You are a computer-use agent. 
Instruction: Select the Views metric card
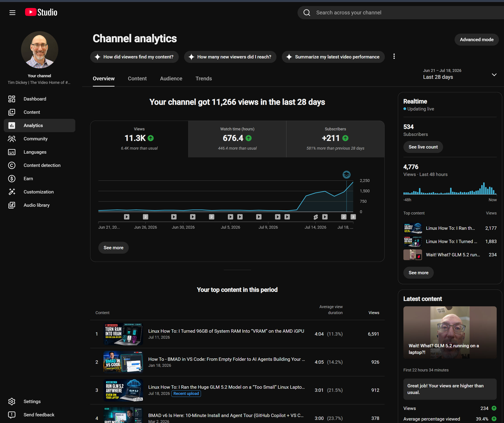pos(139,139)
